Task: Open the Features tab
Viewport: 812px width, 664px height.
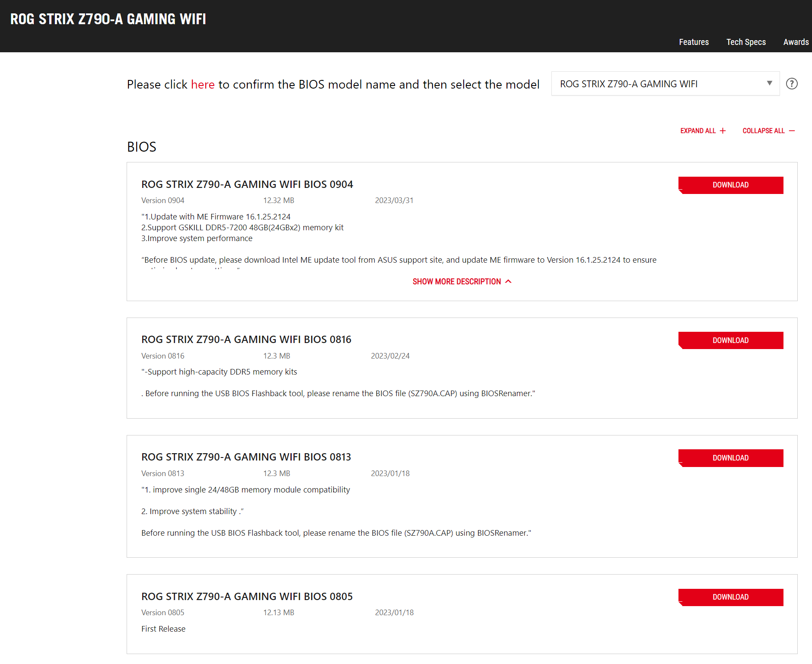Action: click(x=694, y=42)
